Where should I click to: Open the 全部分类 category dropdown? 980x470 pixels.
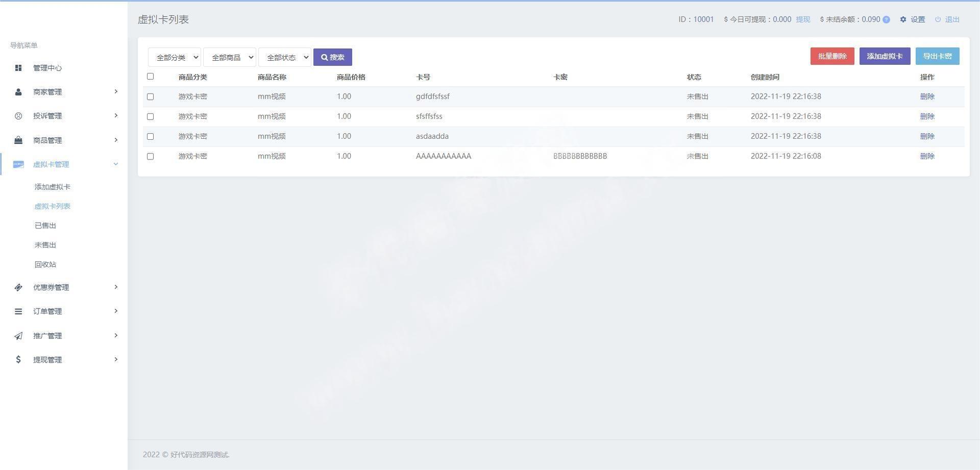click(x=175, y=57)
